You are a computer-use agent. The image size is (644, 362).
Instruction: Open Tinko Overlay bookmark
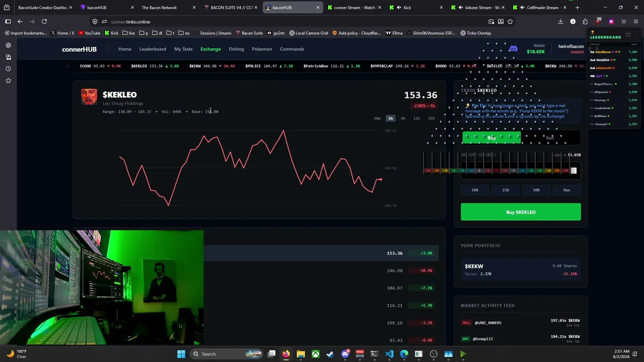(475, 33)
